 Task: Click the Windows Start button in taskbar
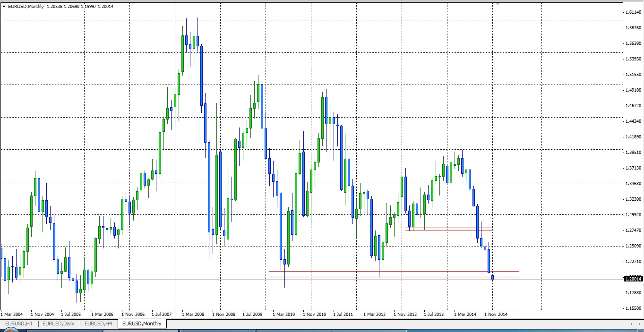coord(9,330)
